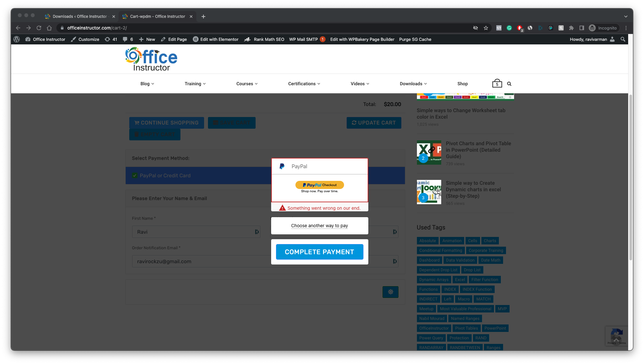Click the browser forward arrow
644x364 pixels.
tap(29, 28)
